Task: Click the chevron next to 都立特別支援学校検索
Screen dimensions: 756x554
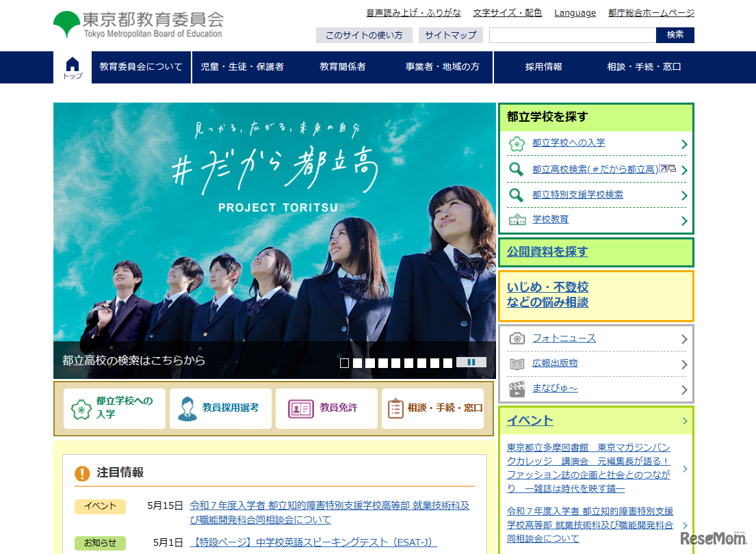Action: pos(684,196)
